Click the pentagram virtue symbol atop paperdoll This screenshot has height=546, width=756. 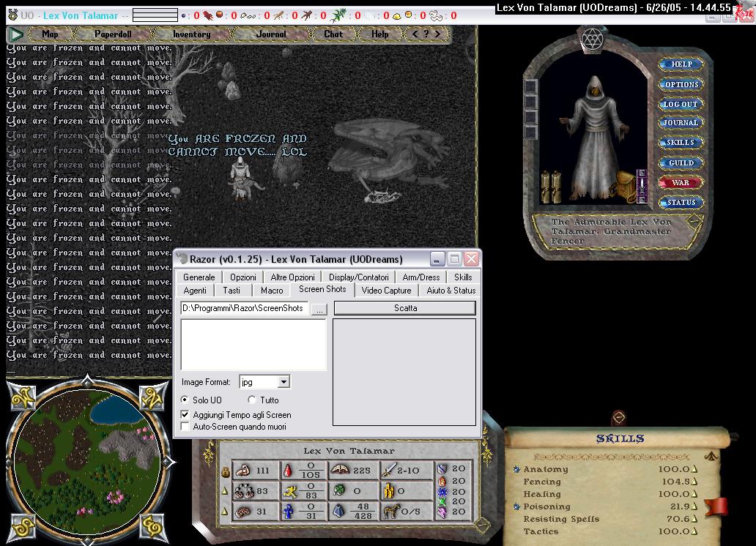click(592, 39)
